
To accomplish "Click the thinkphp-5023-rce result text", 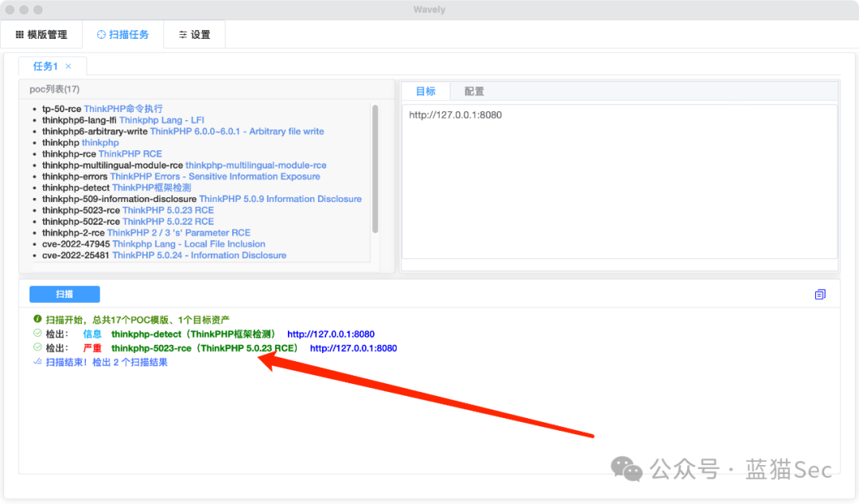I will tap(205, 348).
